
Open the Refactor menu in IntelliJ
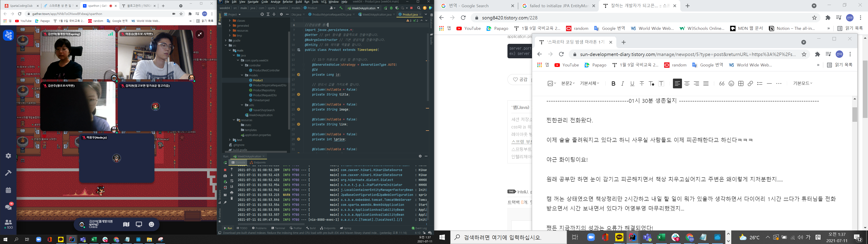288,2
